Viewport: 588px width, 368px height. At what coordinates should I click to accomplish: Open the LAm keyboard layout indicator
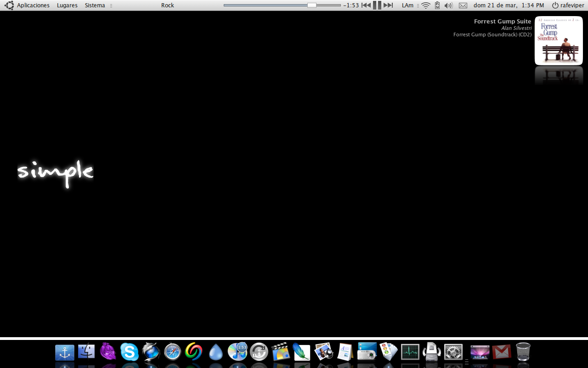click(x=407, y=6)
